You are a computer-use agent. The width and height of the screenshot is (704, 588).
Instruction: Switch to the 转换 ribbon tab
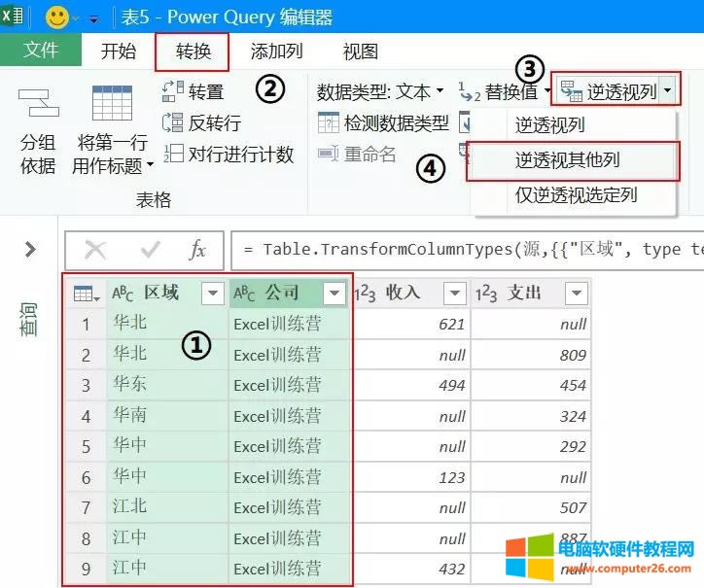194,52
